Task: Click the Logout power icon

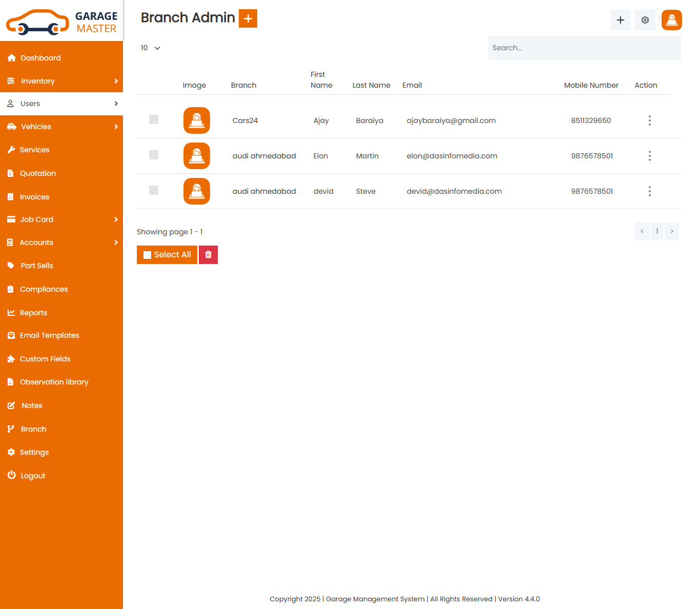Action: click(11, 475)
